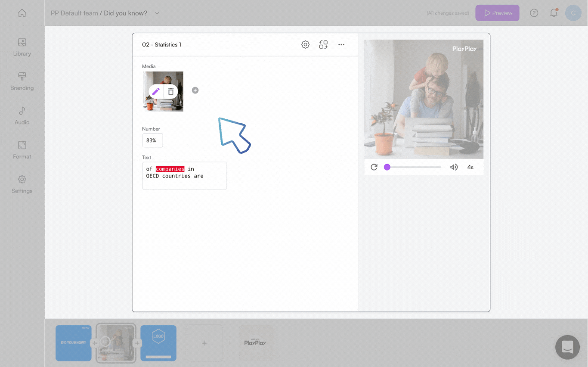Click the swap screen template icon

pyautogui.click(x=323, y=44)
